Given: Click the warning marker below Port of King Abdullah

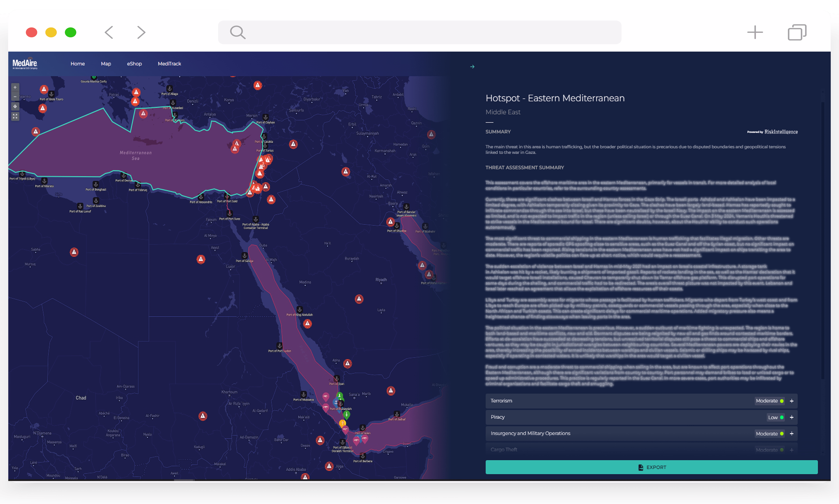Looking at the screenshot, I should point(308,324).
